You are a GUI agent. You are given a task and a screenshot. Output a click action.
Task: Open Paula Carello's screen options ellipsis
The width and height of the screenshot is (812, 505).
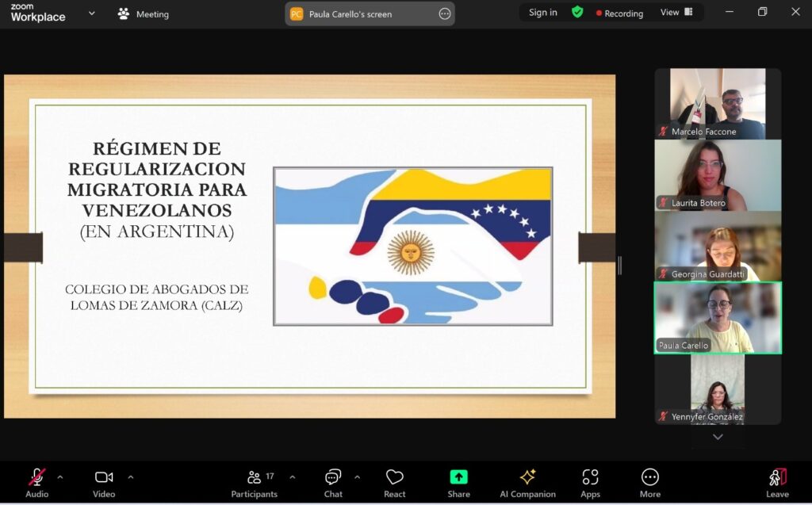tap(444, 14)
